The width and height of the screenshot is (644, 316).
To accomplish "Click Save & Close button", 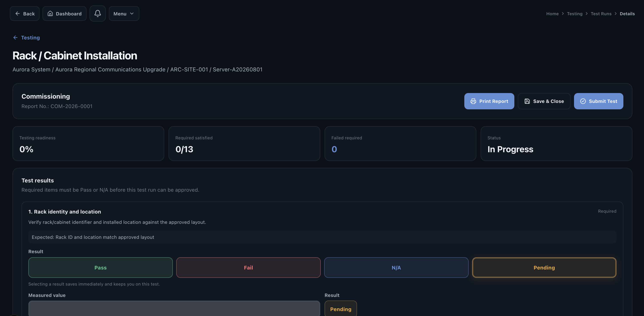I will coord(544,101).
